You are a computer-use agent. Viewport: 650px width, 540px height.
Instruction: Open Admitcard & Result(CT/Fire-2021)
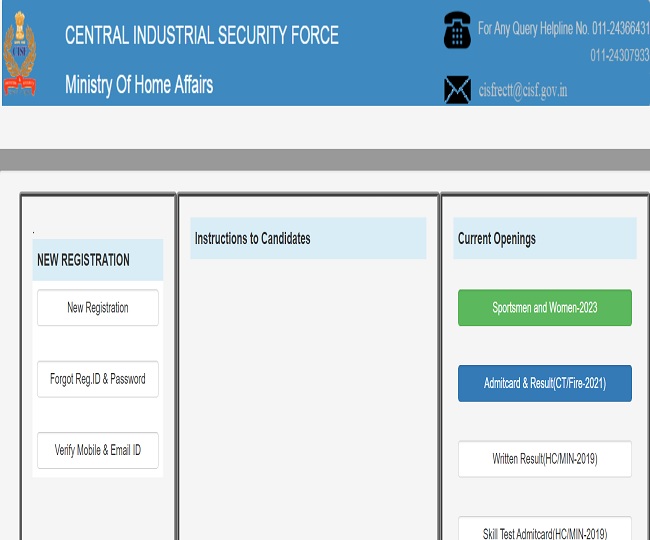[x=544, y=384]
